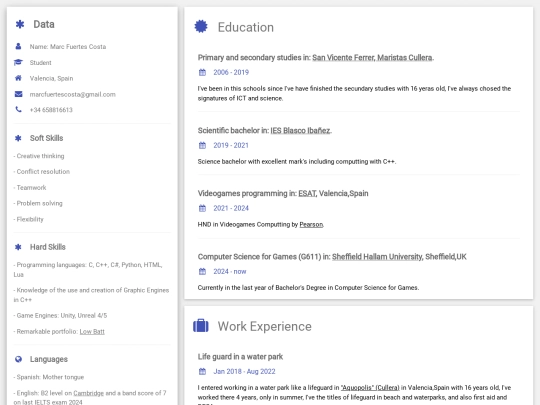Click the briefcase icon beside Work Experience

[201, 326]
